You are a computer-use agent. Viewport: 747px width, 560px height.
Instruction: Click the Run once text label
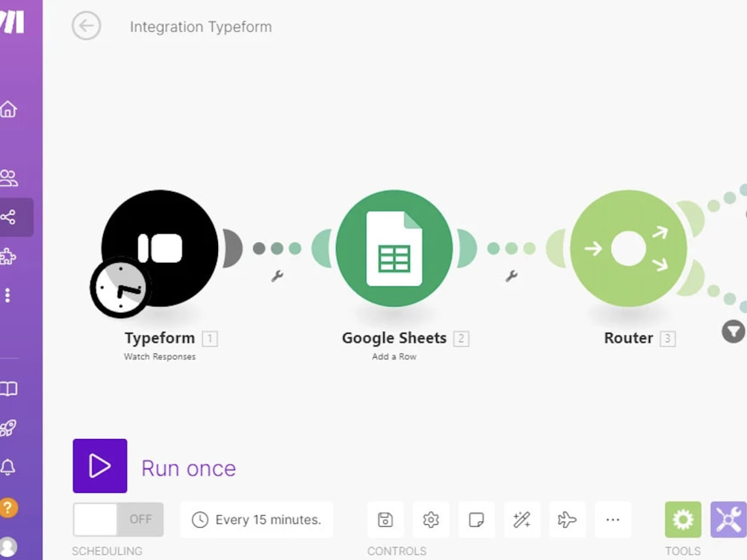[x=189, y=469]
